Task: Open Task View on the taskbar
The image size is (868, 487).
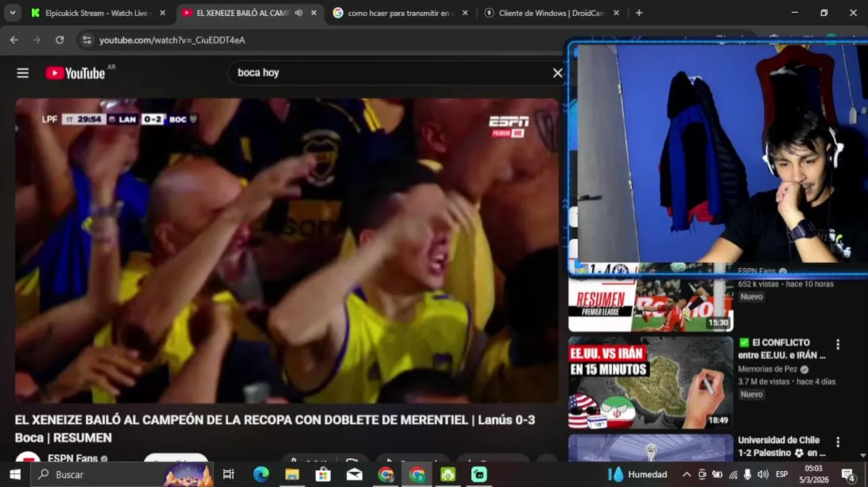Action: [228, 475]
